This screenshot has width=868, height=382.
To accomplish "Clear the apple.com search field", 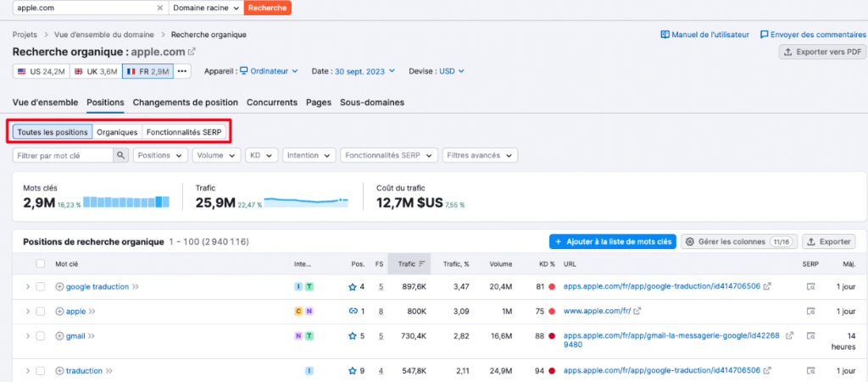I will point(160,8).
